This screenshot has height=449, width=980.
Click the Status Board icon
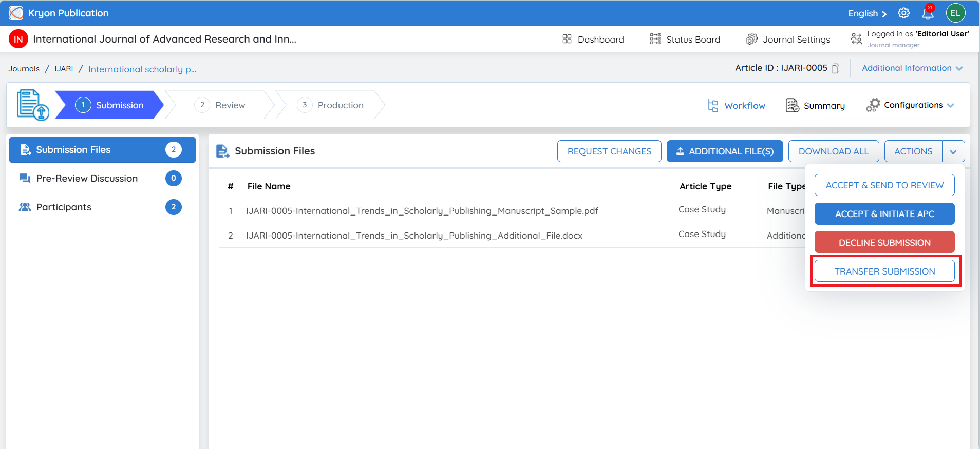point(655,39)
